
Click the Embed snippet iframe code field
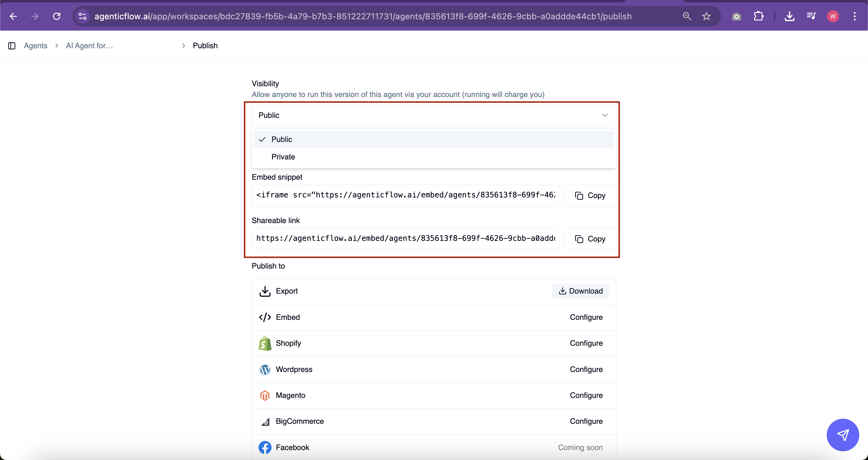click(x=406, y=195)
